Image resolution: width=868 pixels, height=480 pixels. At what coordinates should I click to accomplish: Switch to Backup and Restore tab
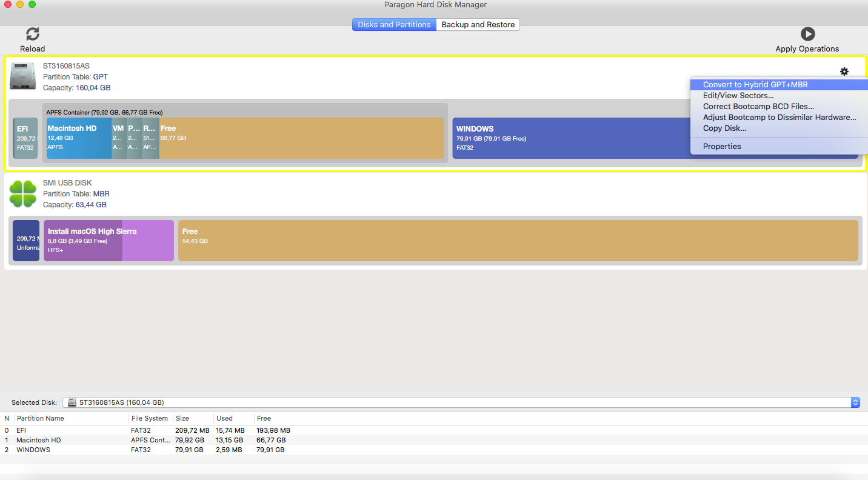click(478, 25)
